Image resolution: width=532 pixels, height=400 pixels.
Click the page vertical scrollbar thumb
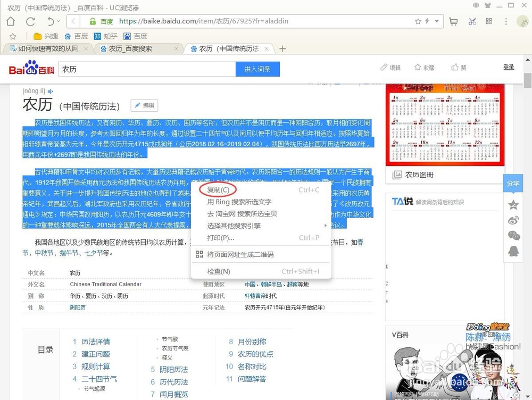pyautogui.click(x=528, y=80)
